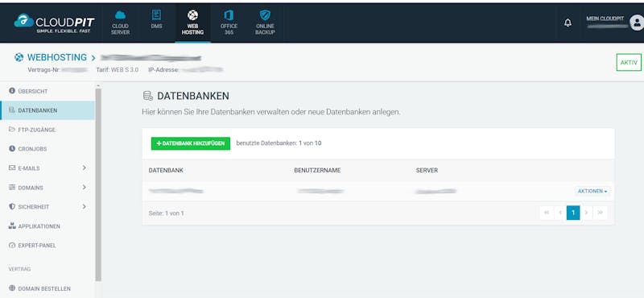Open the Aktionen dropdown

point(592,191)
